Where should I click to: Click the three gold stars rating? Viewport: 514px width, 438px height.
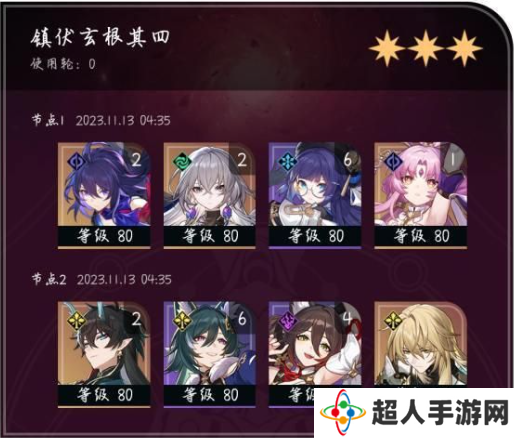[x=426, y=49]
